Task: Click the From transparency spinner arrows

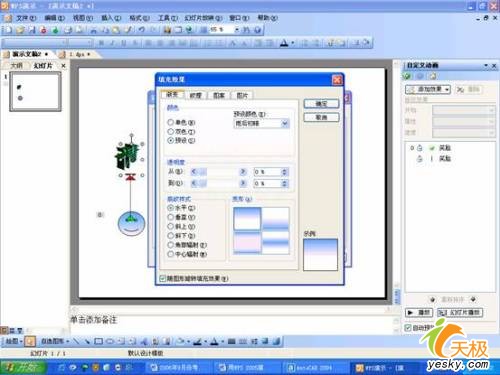Action: tap(284, 172)
